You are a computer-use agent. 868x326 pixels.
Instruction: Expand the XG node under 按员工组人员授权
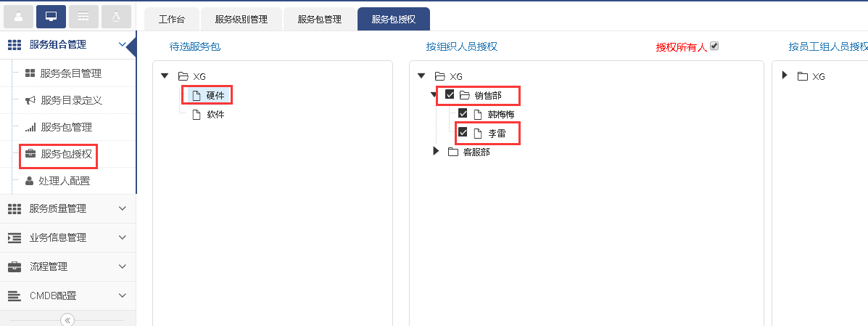785,75
